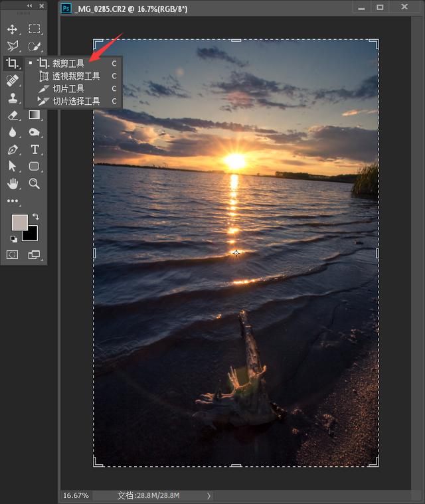Toggle Quick Mask mode
Viewport: 425px width, 504px height.
(x=12, y=254)
